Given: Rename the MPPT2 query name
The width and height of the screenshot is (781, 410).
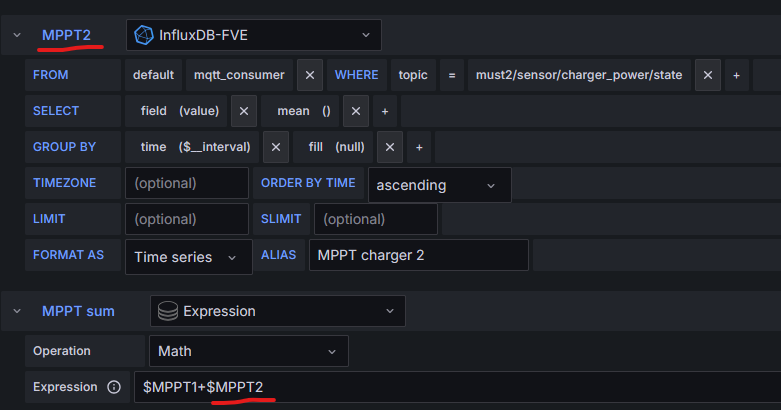Looking at the screenshot, I should coord(66,36).
